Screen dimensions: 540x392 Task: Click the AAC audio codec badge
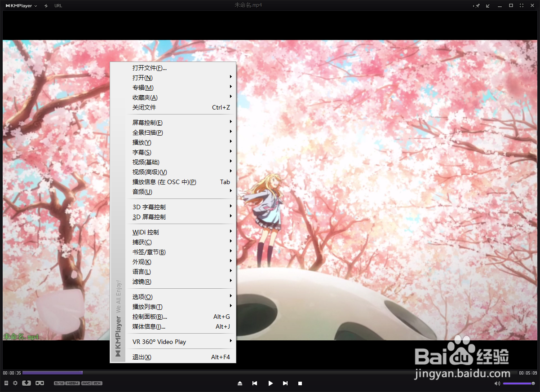[x=86, y=383]
